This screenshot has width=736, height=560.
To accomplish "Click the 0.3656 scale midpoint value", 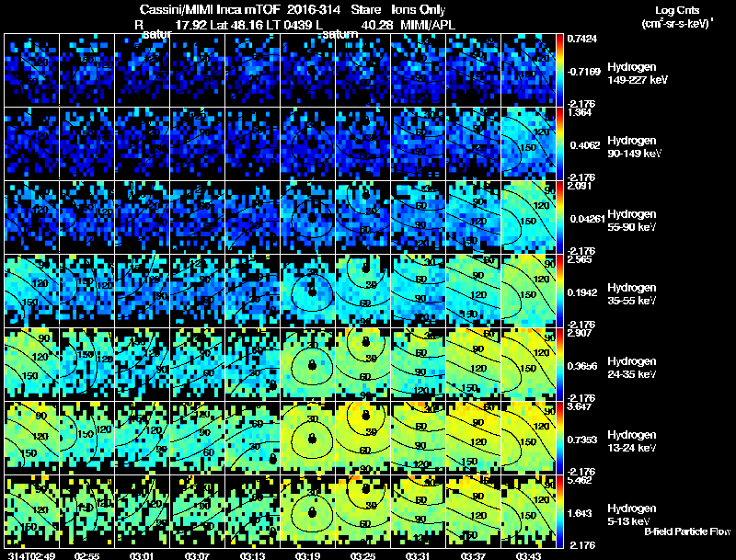I will (584, 366).
